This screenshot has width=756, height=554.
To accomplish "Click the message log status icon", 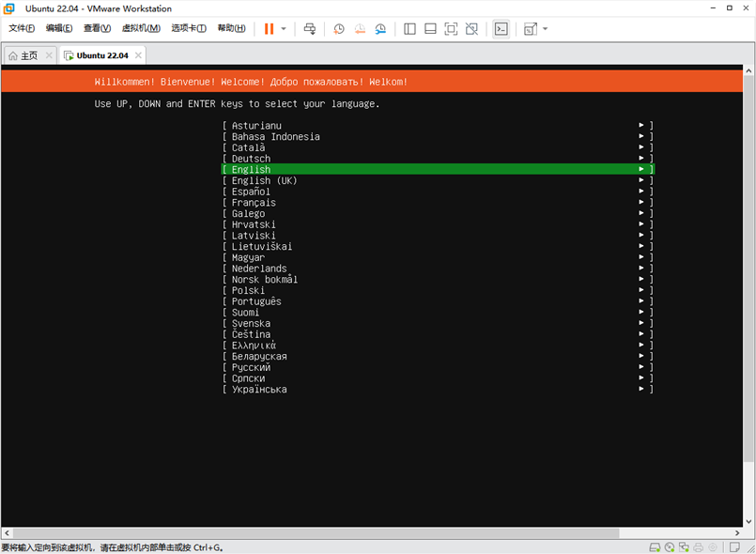I will [734, 547].
